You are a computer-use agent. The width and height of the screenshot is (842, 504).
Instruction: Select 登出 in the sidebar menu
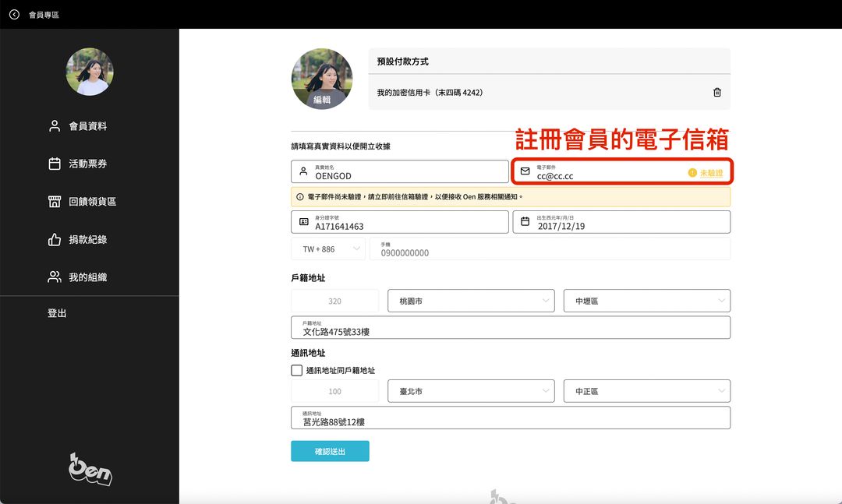[57, 313]
